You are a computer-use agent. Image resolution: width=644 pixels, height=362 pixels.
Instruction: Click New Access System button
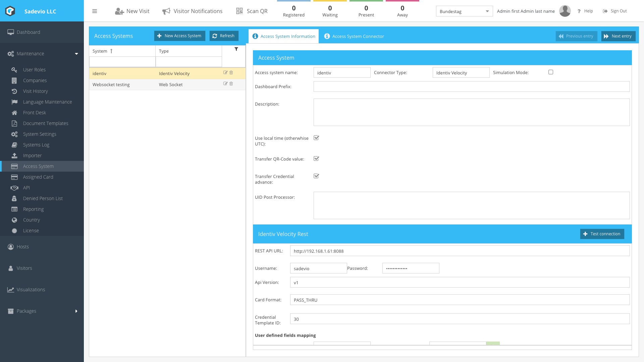pyautogui.click(x=179, y=36)
